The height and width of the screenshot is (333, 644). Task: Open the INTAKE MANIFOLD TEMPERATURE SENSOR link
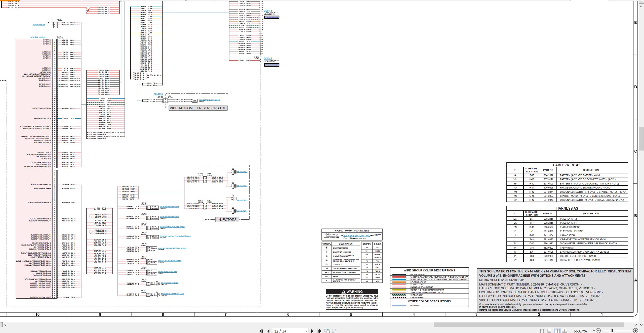point(175,236)
